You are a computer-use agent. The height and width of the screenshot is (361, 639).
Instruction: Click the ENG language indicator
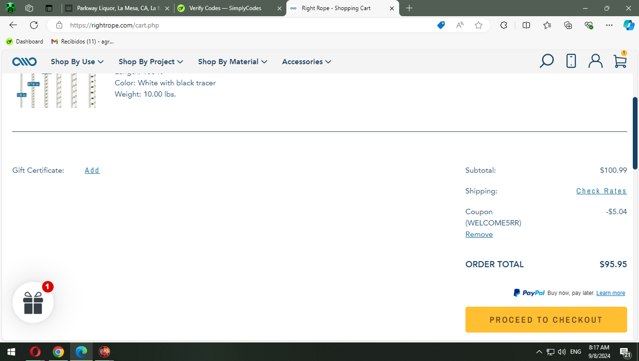point(575,352)
